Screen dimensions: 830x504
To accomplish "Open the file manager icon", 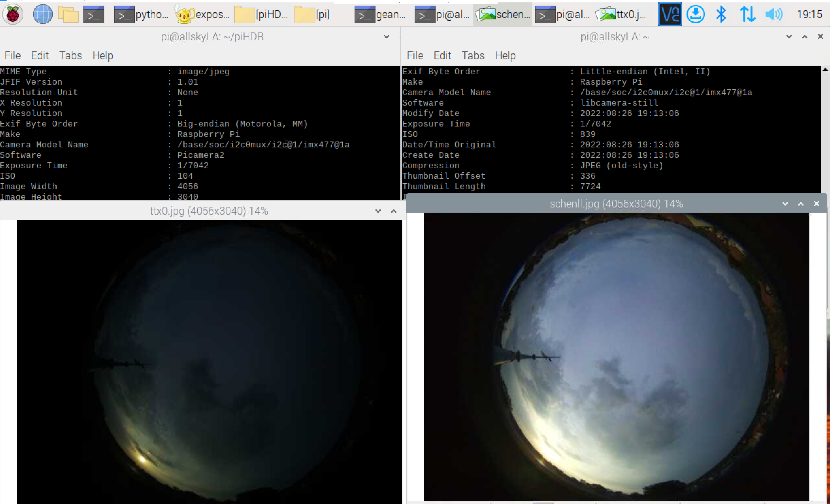I will (68, 14).
